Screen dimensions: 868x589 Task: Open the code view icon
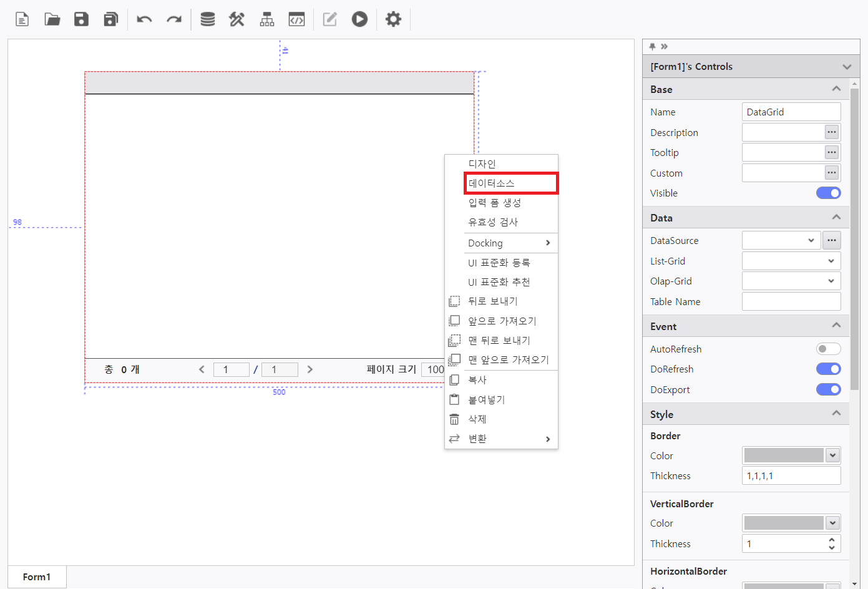(x=296, y=19)
